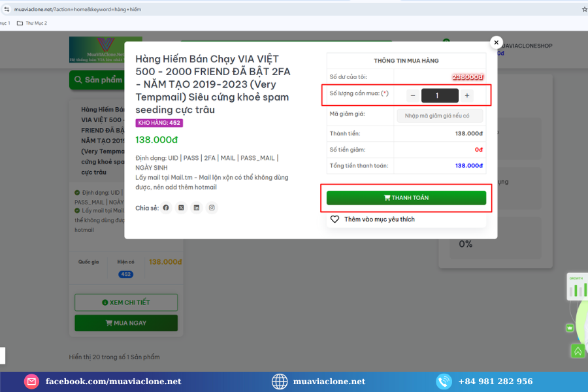Image resolution: width=588 pixels, height=392 pixels.
Task: Share product on Facebook icon
Action: click(166, 208)
